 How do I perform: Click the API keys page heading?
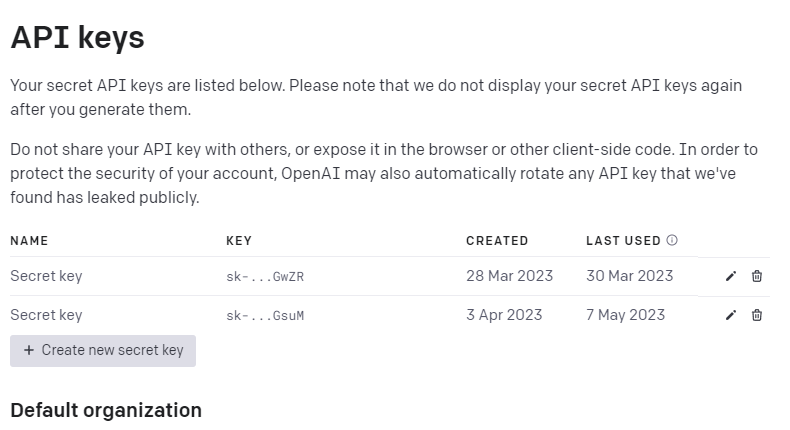coord(77,38)
